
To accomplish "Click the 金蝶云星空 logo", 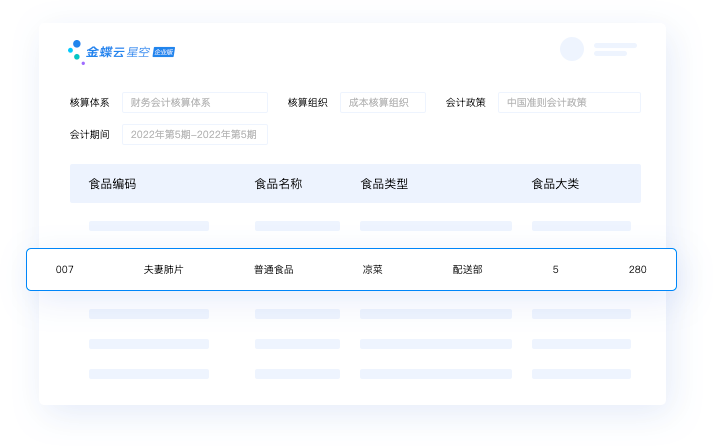I will [x=121, y=52].
